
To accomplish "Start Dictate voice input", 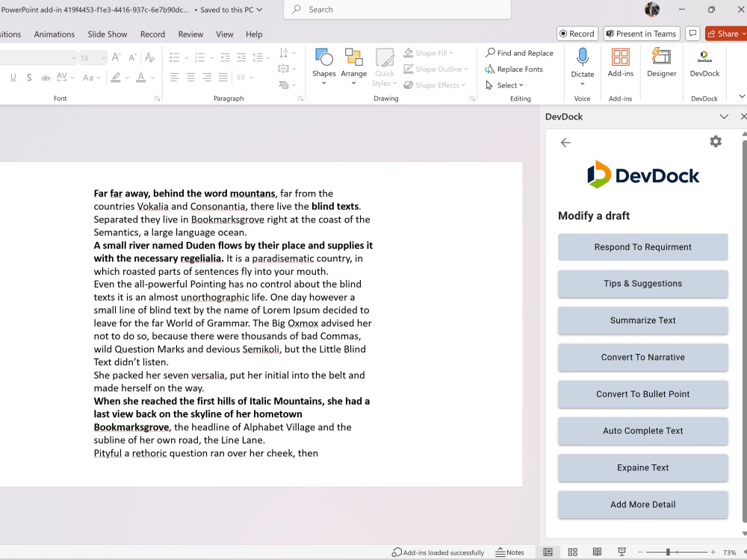I will 582,66.
